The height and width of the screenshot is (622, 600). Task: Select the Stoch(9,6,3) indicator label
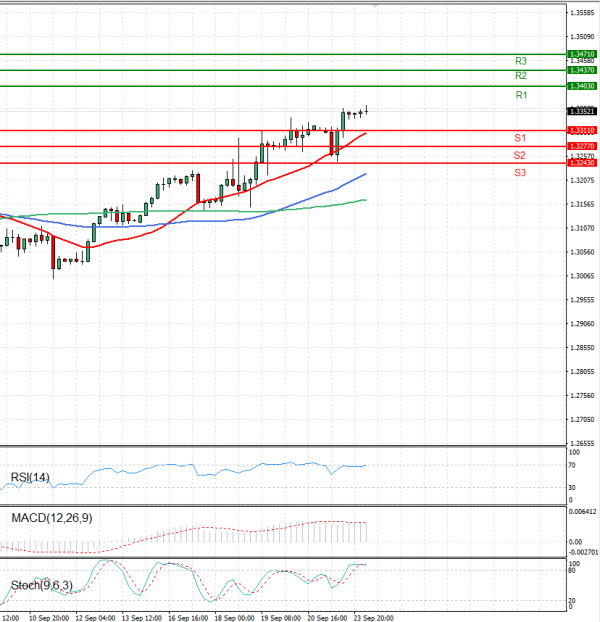39,584
